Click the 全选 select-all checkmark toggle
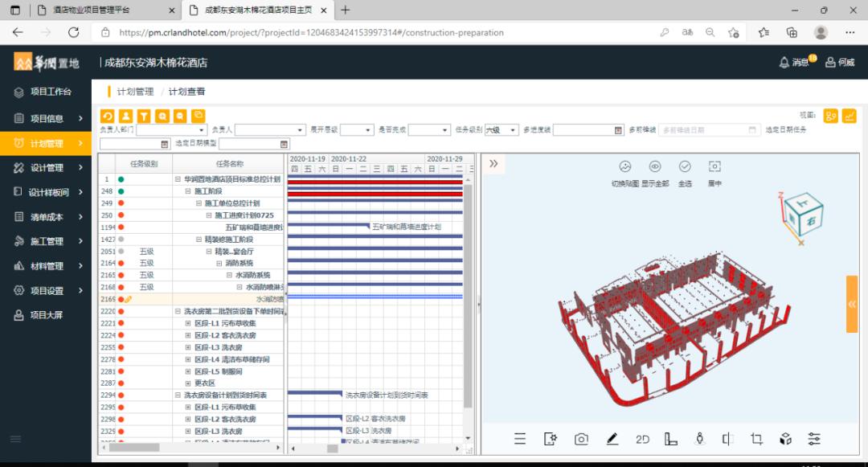 (x=684, y=167)
